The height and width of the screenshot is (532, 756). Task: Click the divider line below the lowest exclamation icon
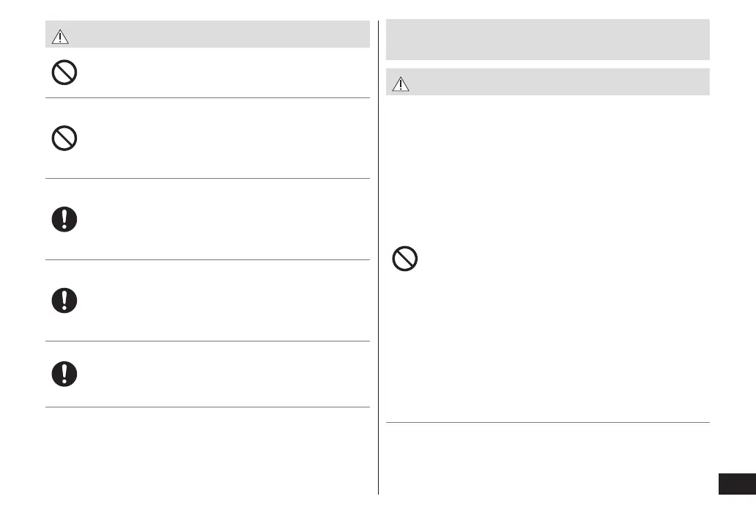pyautogui.click(x=207, y=407)
